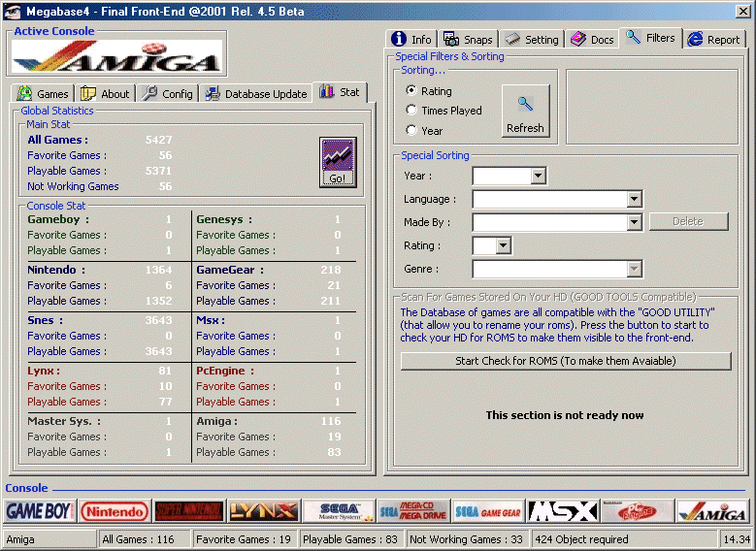
Task: Click the Delete button
Action: [x=688, y=221]
